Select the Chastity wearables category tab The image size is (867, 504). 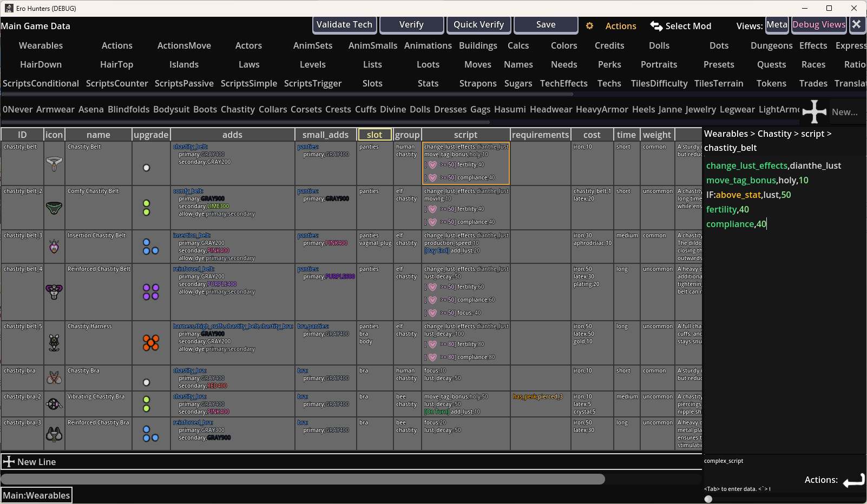pos(238,110)
